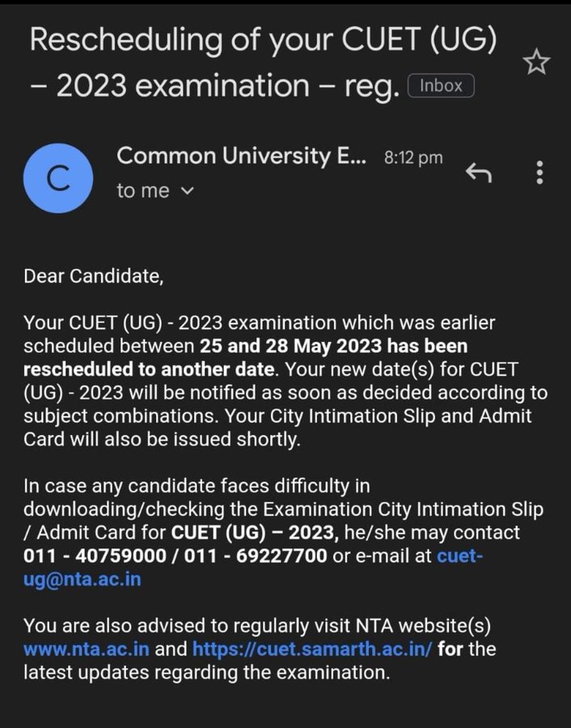Click the Inbox label tag

pyautogui.click(x=441, y=86)
